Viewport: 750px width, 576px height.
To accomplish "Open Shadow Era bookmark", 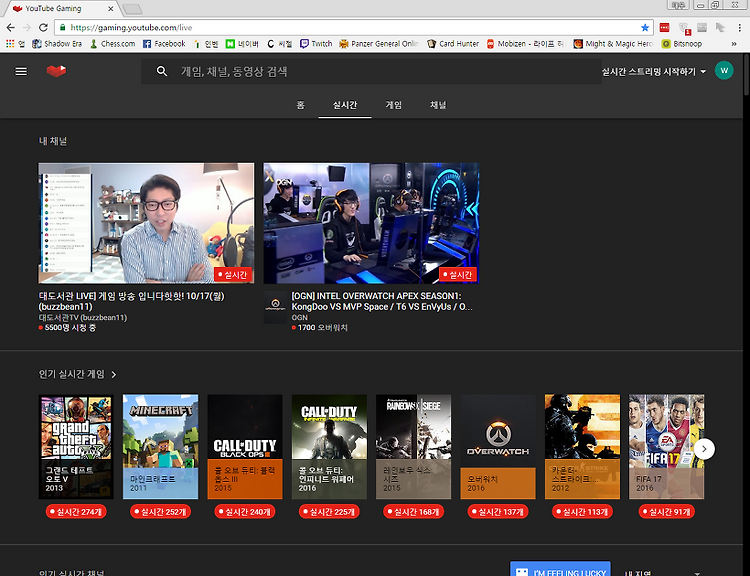I will (57, 44).
